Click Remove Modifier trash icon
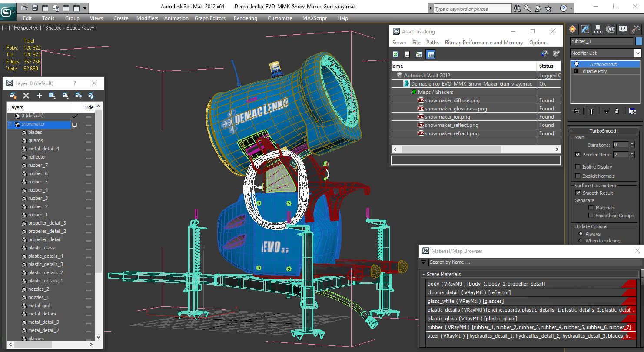The image size is (644, 352). [617, 111]
